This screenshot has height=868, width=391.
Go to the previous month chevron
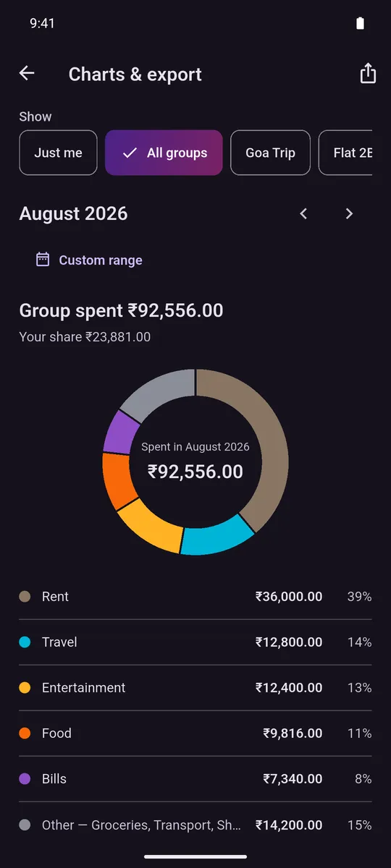click(303, 213)
